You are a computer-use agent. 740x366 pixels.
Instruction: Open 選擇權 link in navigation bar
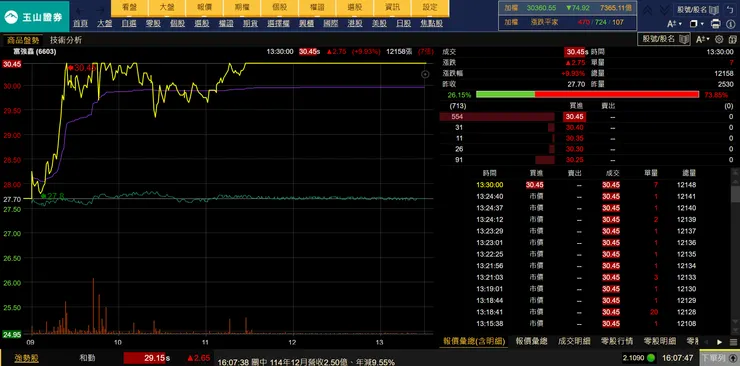(x=278, y=24)
